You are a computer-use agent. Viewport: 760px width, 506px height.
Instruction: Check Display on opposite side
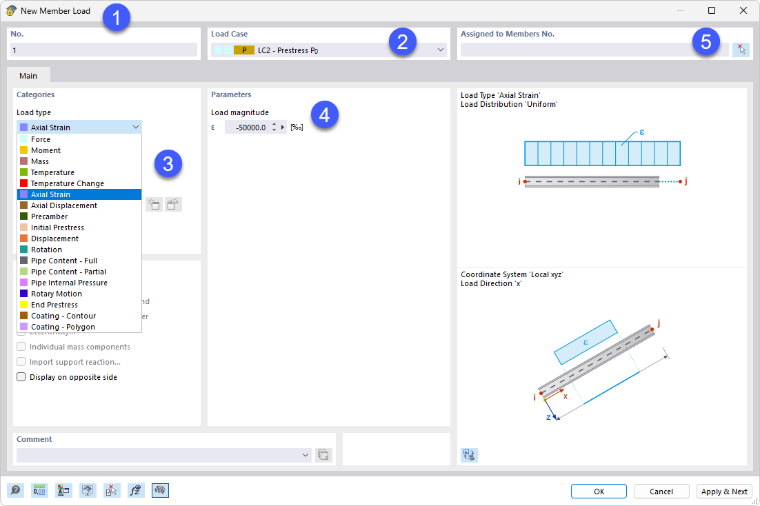21,377
